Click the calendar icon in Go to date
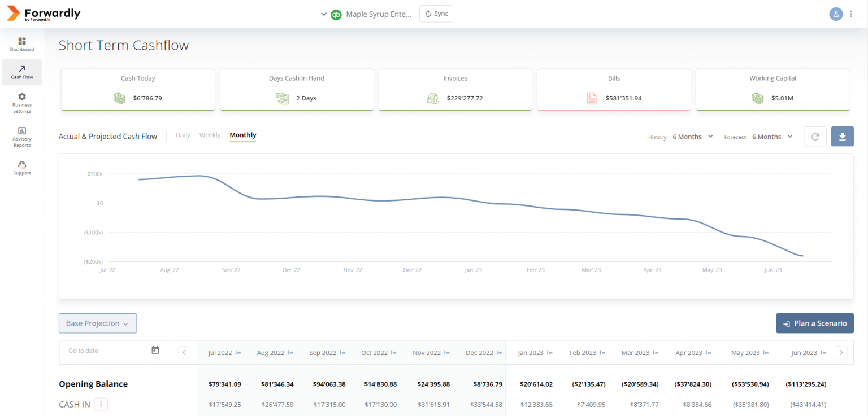 pyautogui.click(x=155, y=351)
